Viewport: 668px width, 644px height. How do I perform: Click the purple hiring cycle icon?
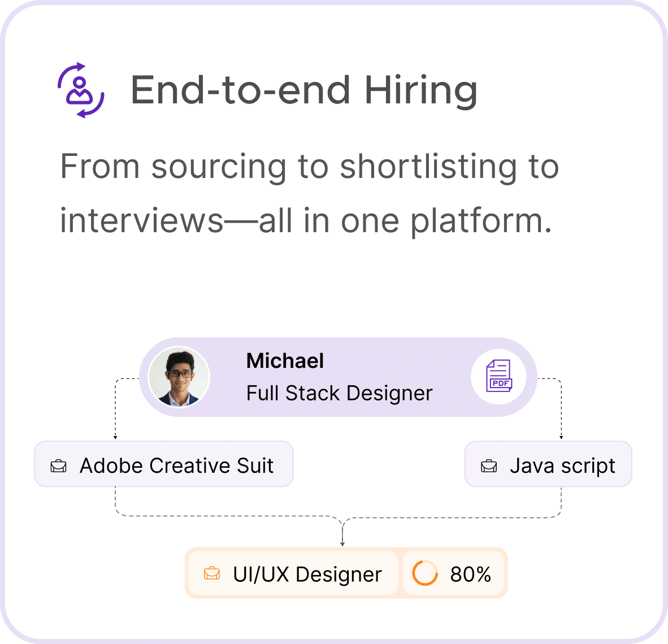81,90
